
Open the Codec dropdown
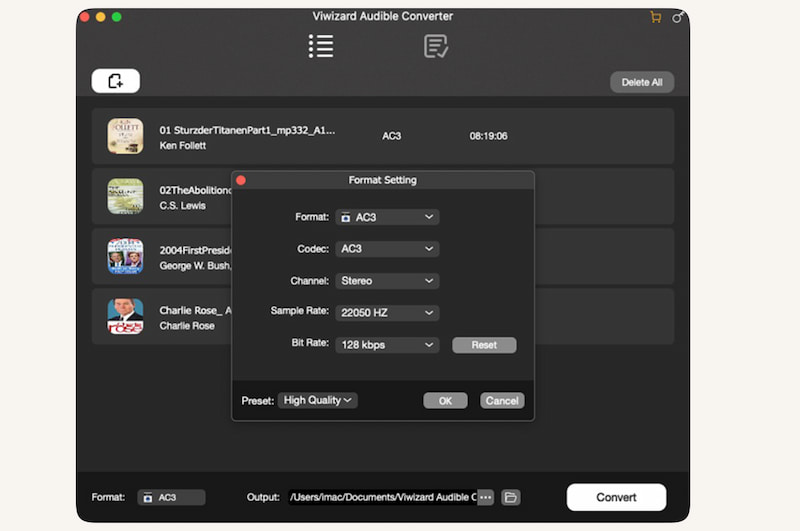click(387, 249)
